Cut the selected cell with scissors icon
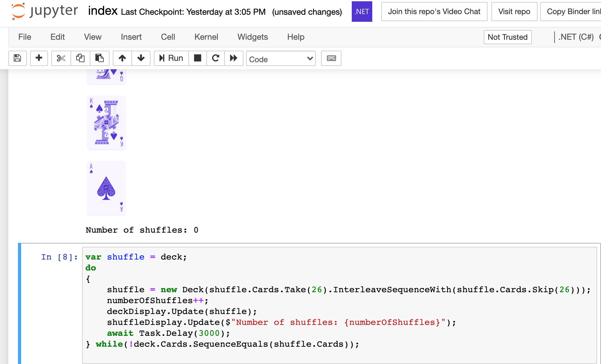Screen dimensions: 601x364 [61, 58]
